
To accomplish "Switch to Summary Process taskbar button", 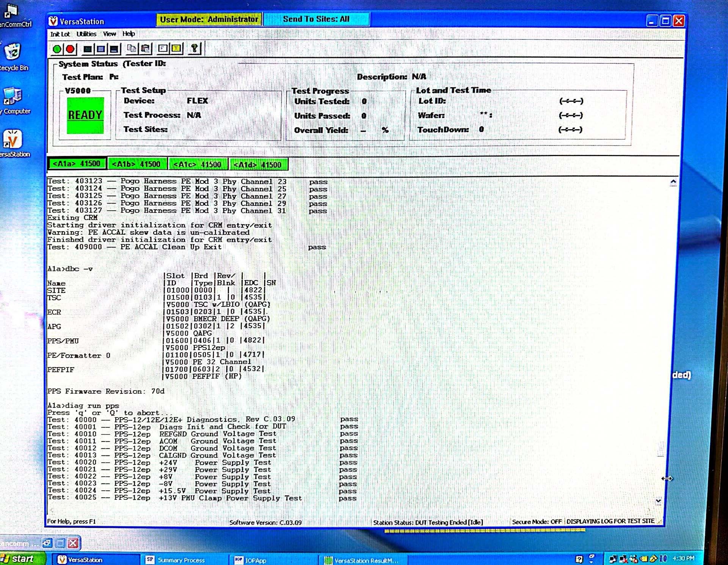I will [185, 560].
